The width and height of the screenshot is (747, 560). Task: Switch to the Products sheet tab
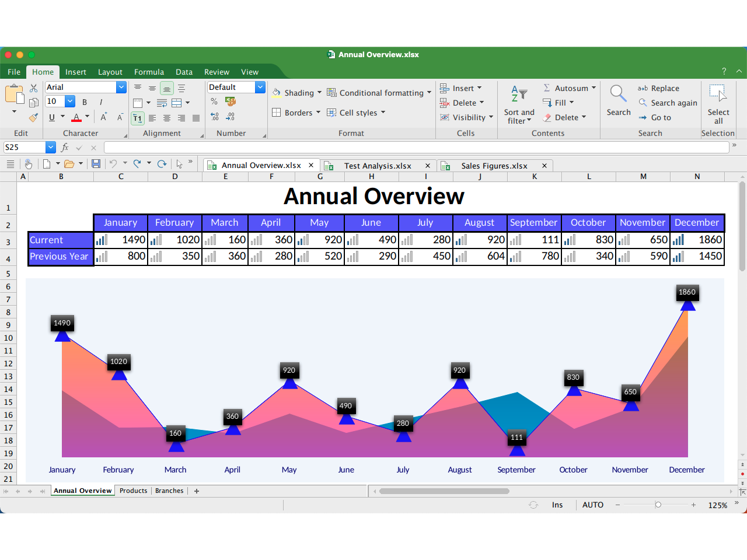[x=133, y=491]
